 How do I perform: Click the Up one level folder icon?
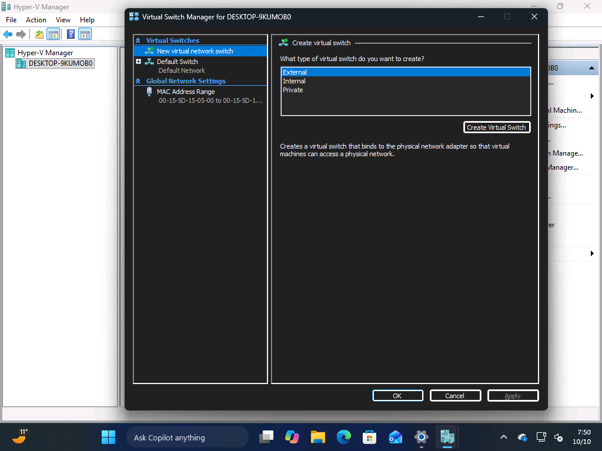(39, 34)
